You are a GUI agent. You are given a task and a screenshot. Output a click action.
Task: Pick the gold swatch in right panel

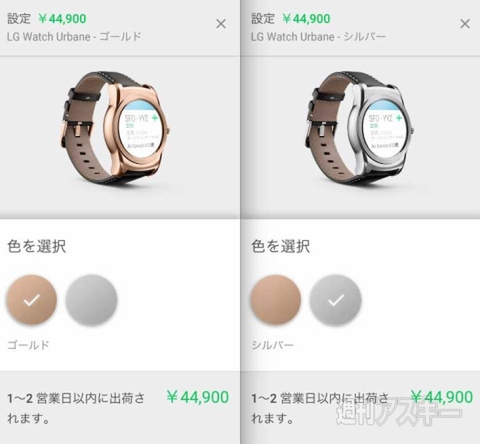click(276, 300)
